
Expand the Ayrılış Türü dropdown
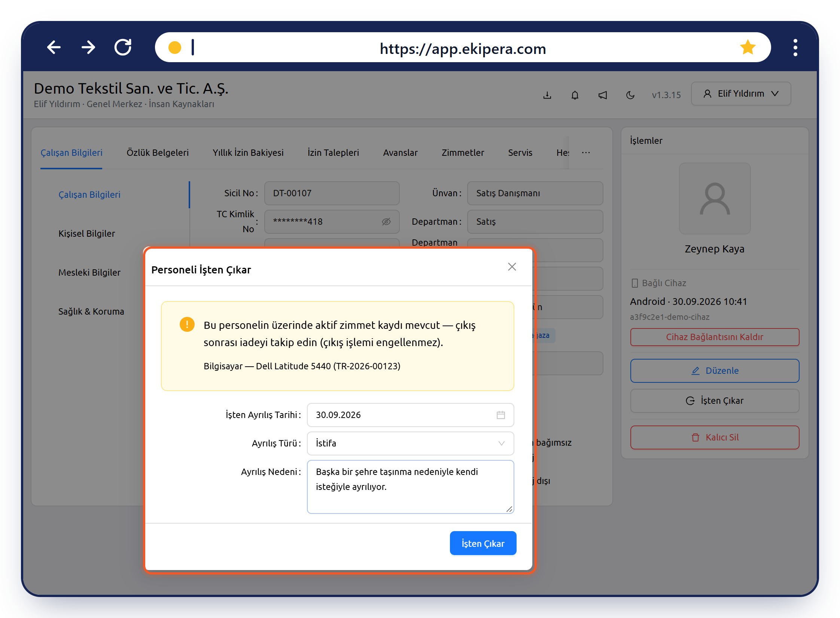coord(410,443)
